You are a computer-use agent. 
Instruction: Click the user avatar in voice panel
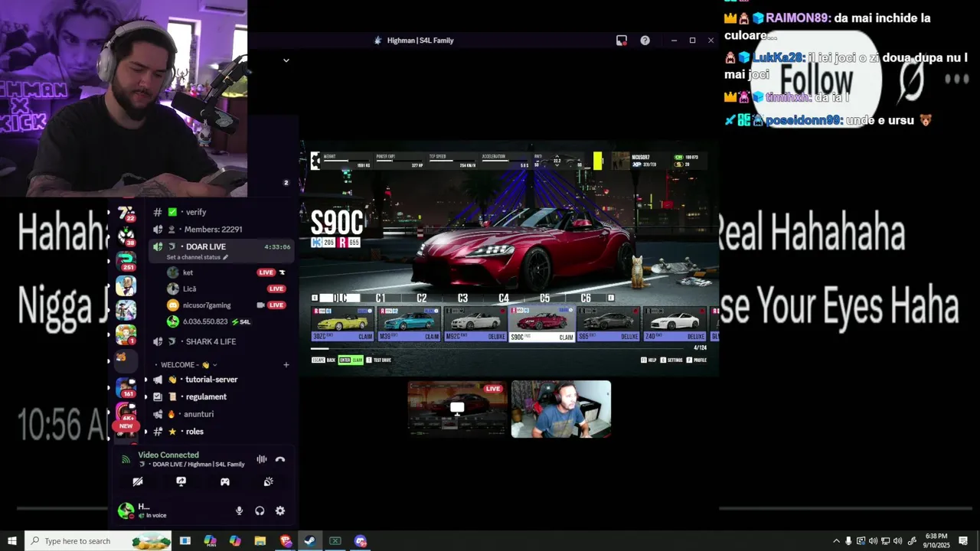pos(126,510)
